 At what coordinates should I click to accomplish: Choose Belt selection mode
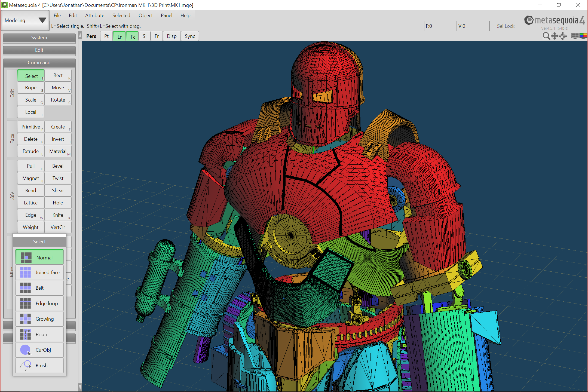pos(39,288)
